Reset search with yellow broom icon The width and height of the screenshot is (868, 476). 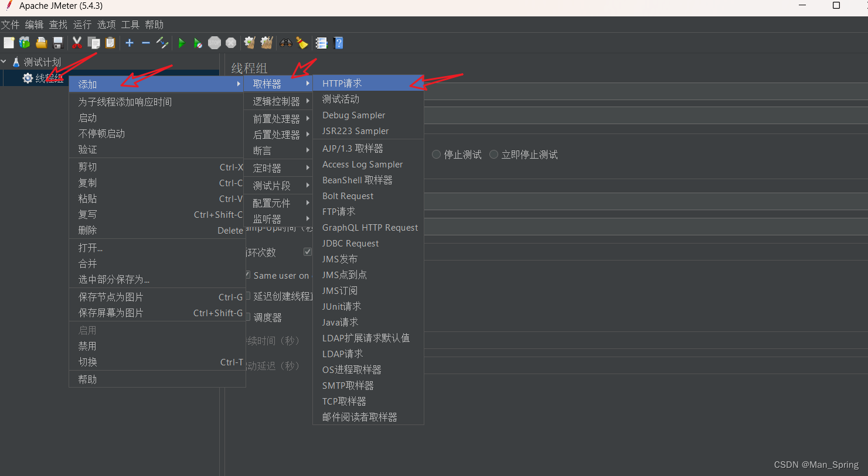coord(302,43)
